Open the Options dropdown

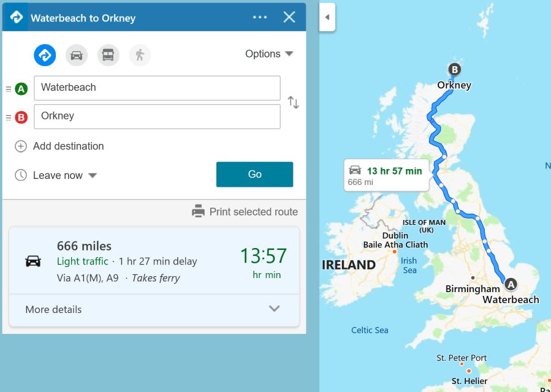click(x=270, y=54)
